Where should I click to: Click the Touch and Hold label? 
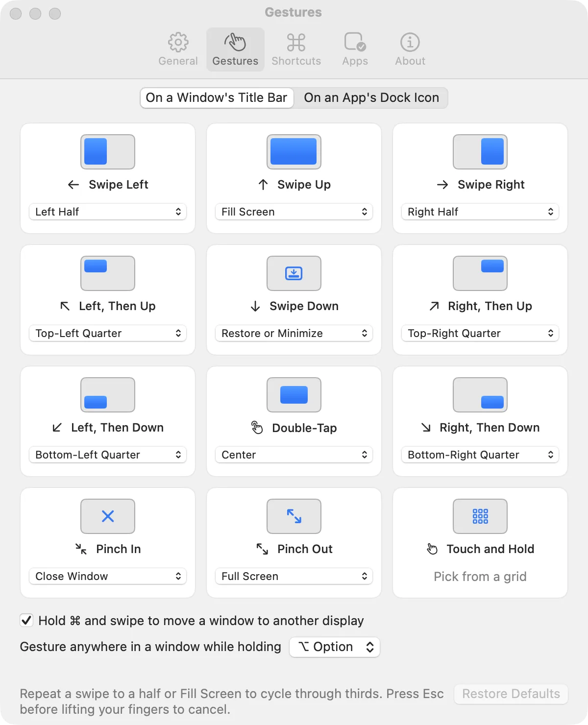490,549
